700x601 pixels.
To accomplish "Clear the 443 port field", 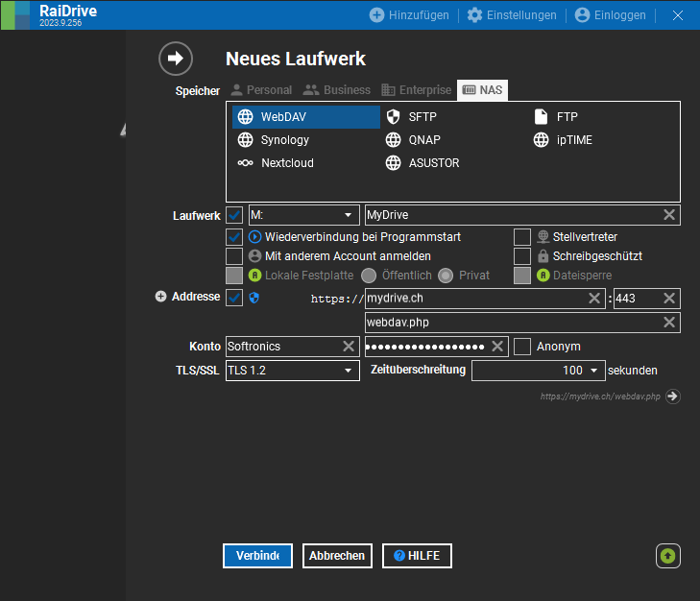I will point(668,299).
